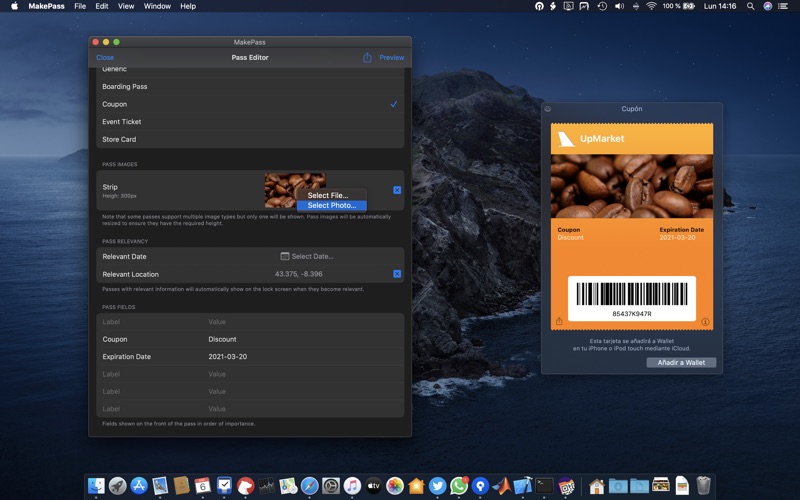Click Preview in the Pass Editor
Viewport: 800px width, 500px height.
[x=391, y=58]
